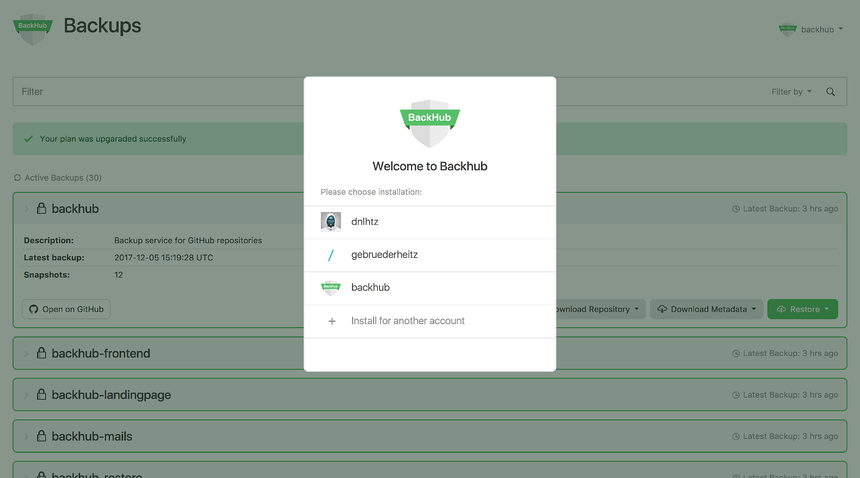Click the search magnifier icon
Screen dimensions: 860x478
click(x=830, y=92)
